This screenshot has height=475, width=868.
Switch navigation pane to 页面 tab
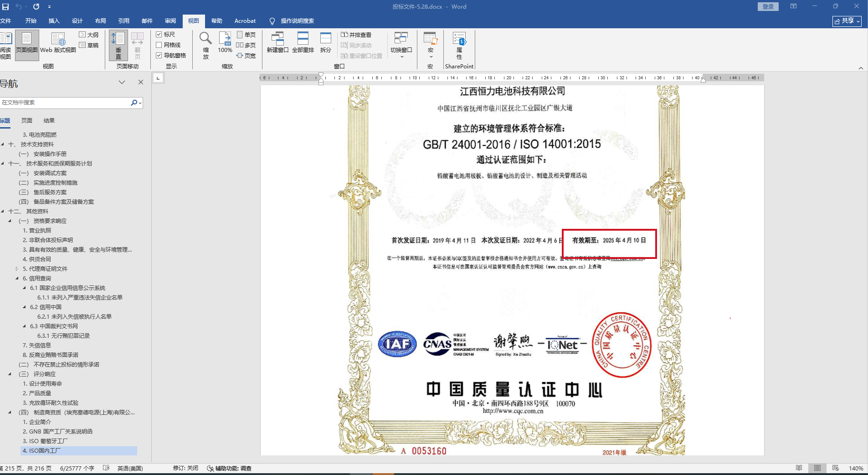click(27, 121)
